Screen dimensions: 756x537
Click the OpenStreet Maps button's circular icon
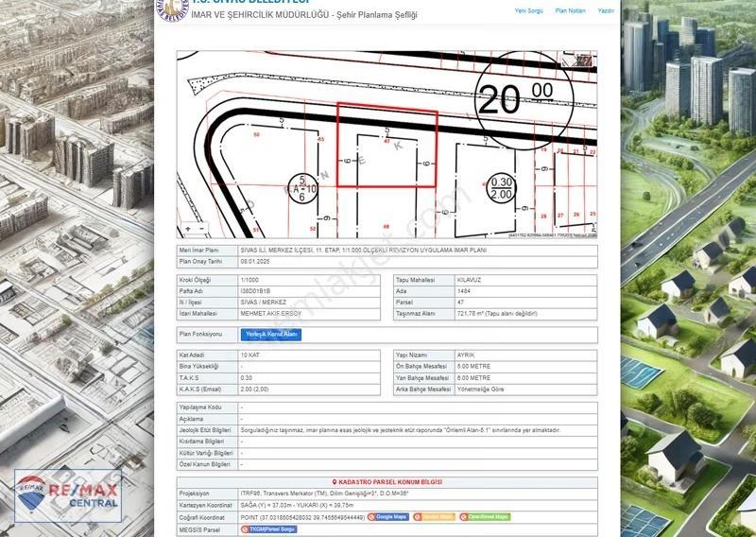[x=463, y=517]
